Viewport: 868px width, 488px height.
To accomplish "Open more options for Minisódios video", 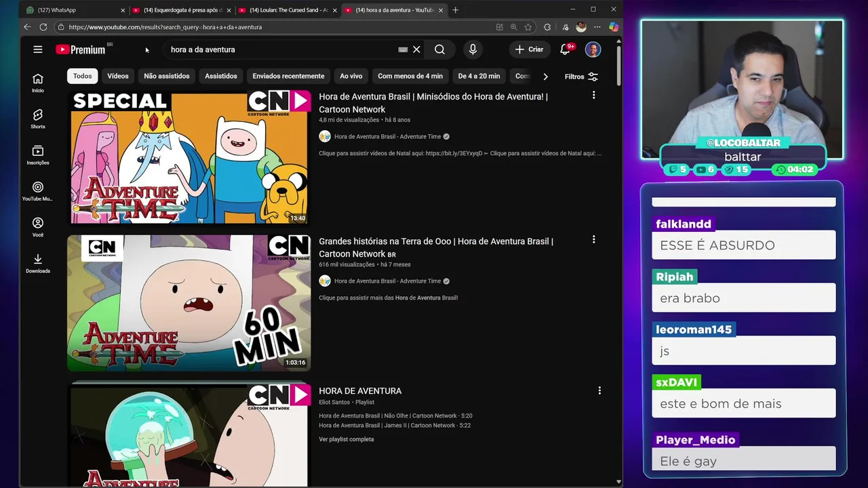I will click(593, 96).
